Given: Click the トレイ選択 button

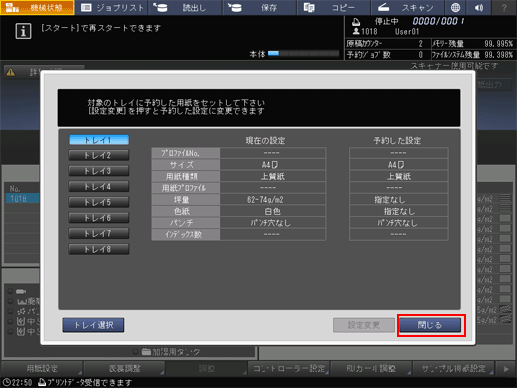Looking at the screenshot, I should [93, 325].
